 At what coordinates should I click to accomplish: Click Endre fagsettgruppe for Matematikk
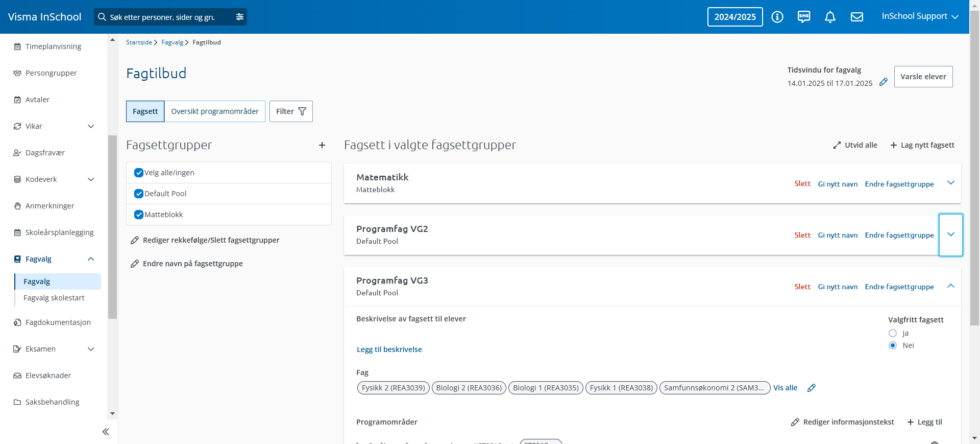point(899,184)
